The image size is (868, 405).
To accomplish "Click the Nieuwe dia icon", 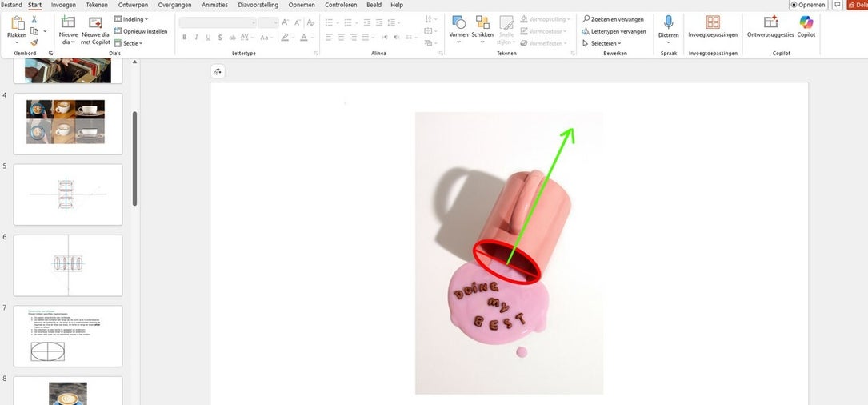I will click(69, 22).
